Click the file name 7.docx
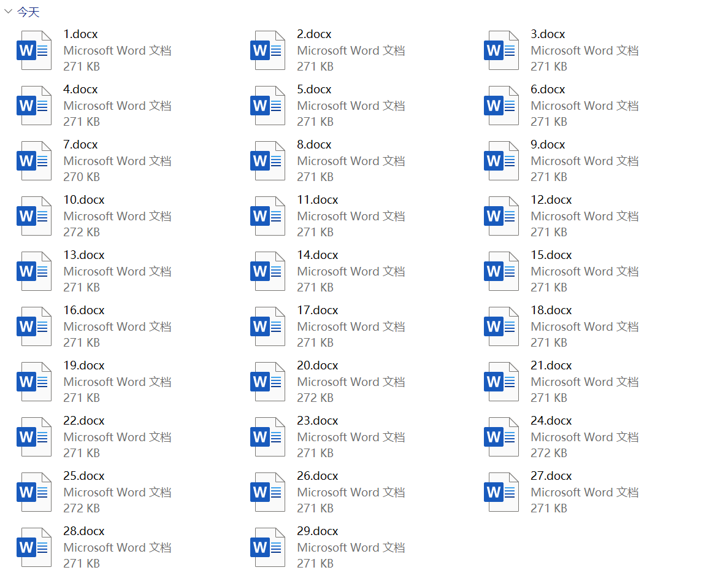Viewport: 728px width, 578px height. (80, 145)
